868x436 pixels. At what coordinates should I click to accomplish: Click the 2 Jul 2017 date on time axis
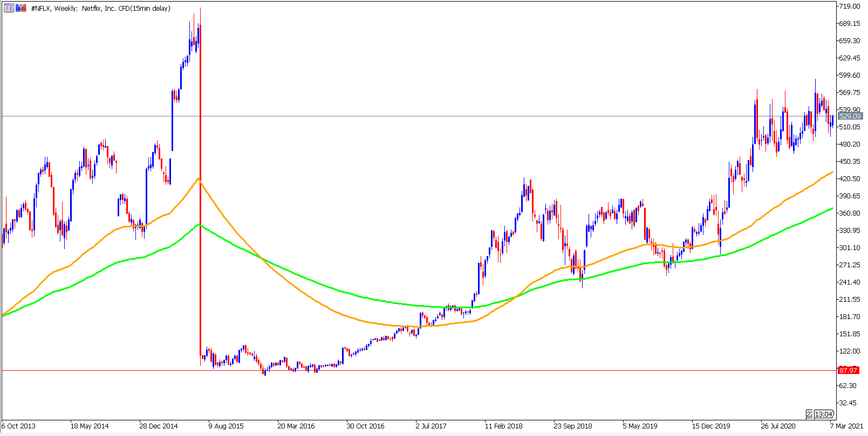click(431, 426)
